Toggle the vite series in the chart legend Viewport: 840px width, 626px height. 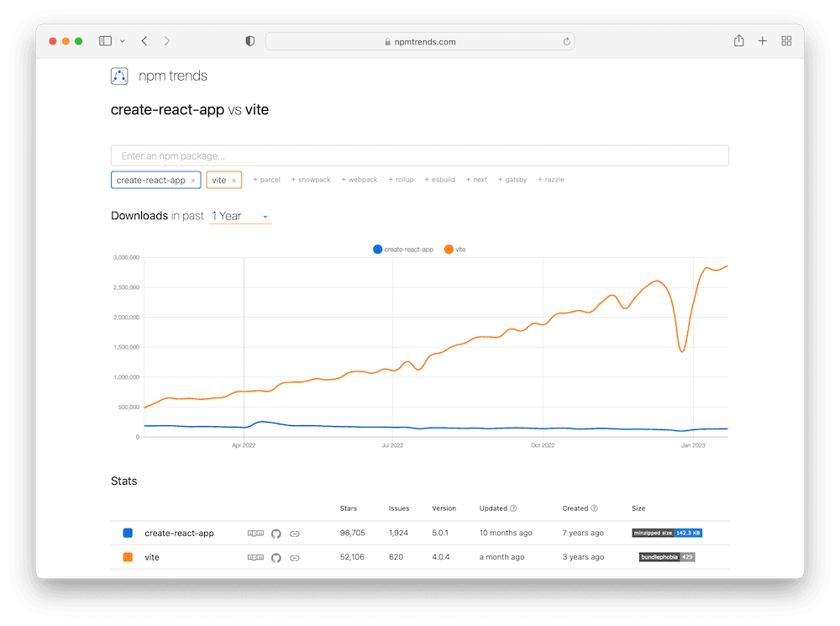pos(454,249)
